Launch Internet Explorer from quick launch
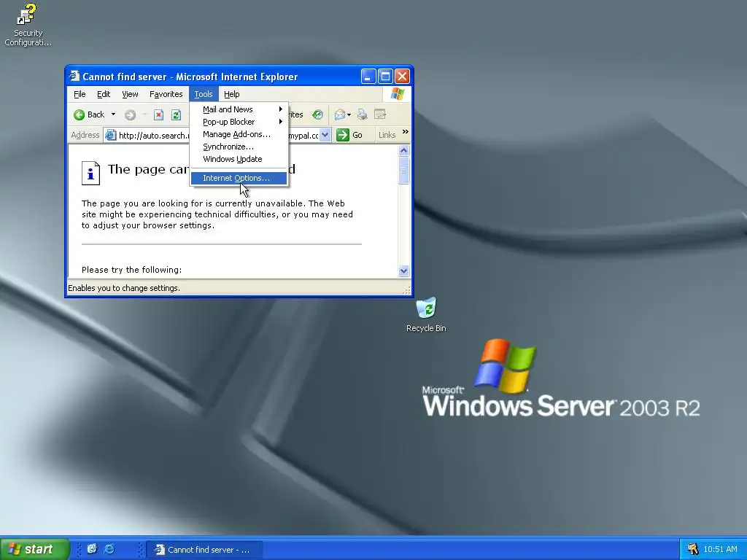Screen dimensions: 747x560 point(109,549)
